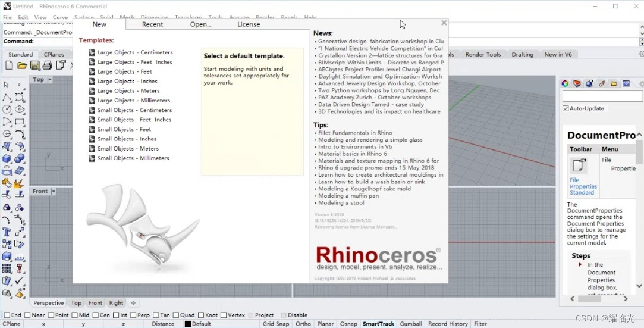Image resolution: width=644 pixels, height=328 pixels.
Task: Select the Boolean Union spheres tool
Action: tap(20, 158)
